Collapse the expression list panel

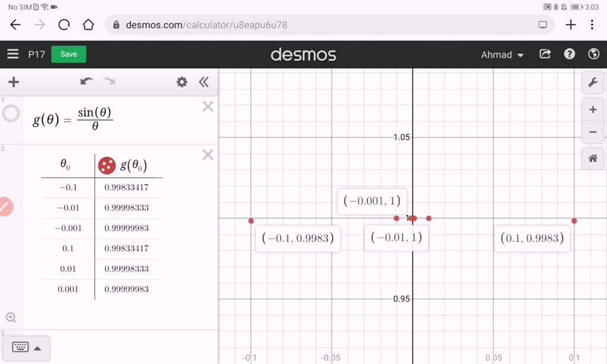click(x=204, y=82)
